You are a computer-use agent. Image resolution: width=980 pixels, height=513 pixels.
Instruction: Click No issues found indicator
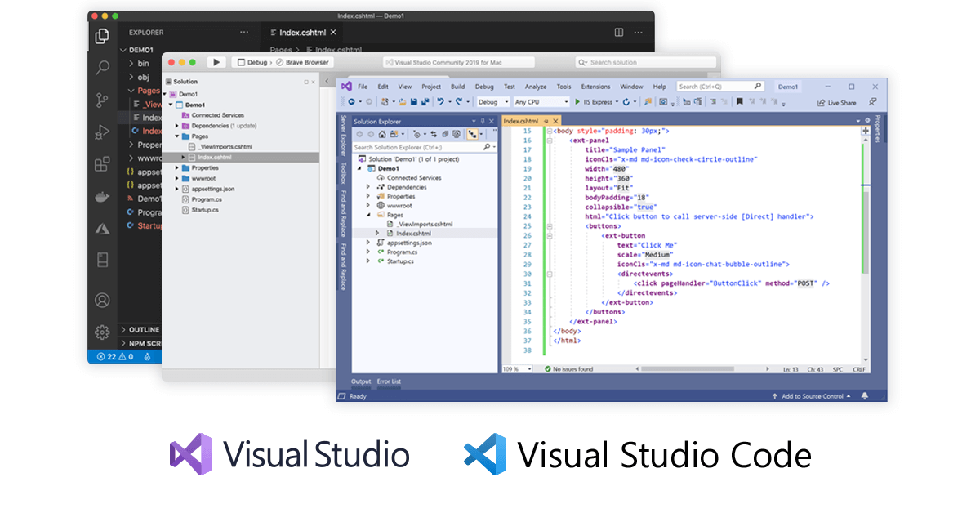[569, 369]
